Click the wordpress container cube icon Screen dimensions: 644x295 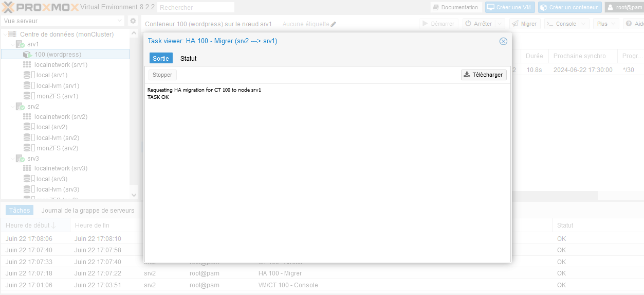[x=28, y=55]
